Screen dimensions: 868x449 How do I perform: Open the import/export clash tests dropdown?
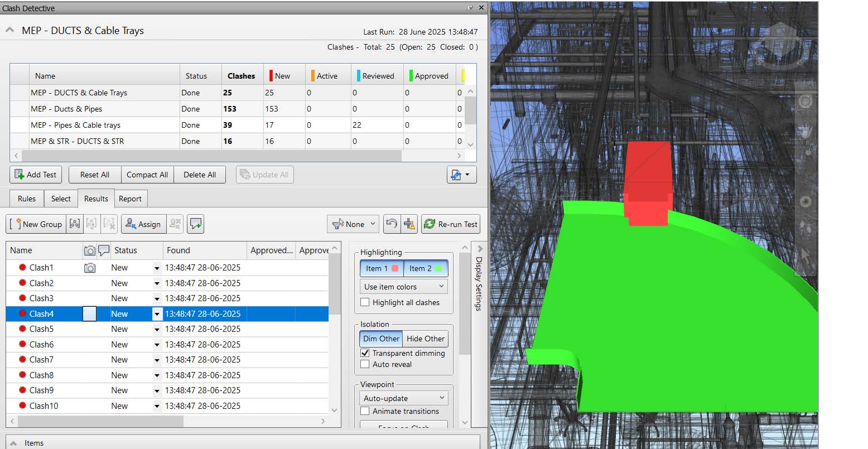pyautogui.click(x=461, y=175)
